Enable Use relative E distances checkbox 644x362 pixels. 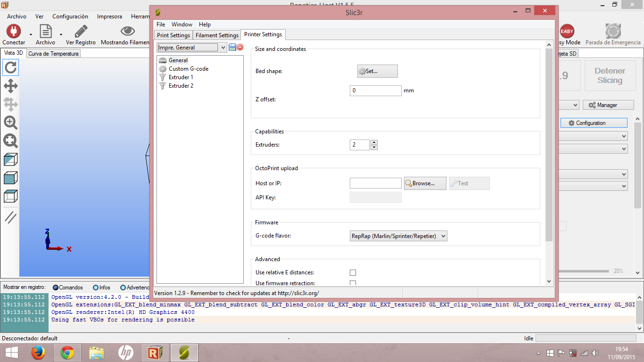tap(353, 272)
